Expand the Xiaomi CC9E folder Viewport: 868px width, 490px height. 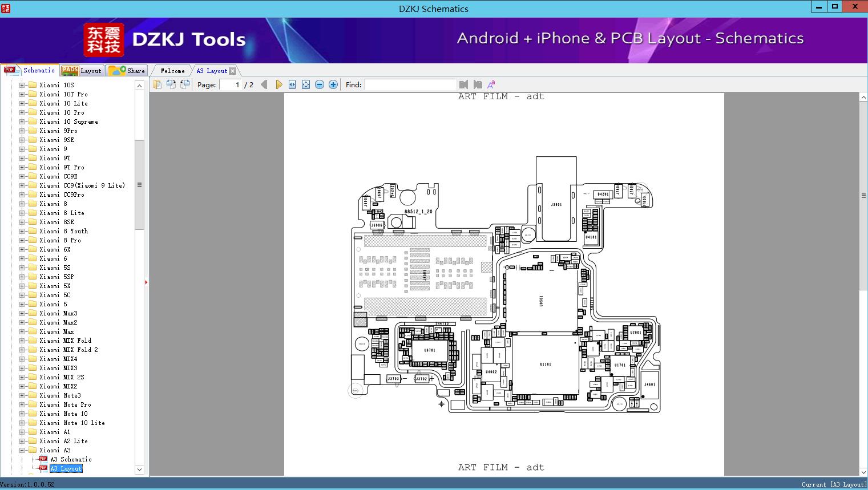(x=22, y=176)
